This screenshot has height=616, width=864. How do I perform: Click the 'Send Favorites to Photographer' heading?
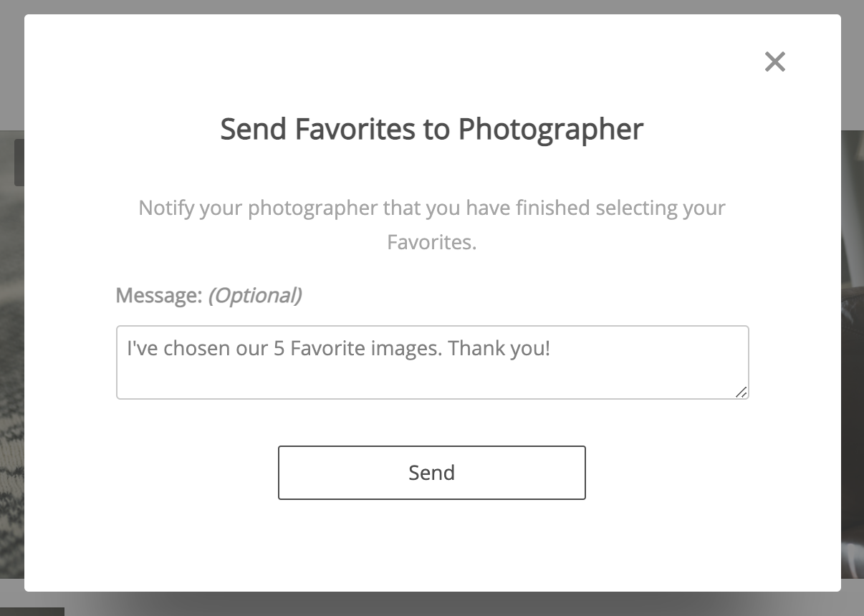pos(432,129)
